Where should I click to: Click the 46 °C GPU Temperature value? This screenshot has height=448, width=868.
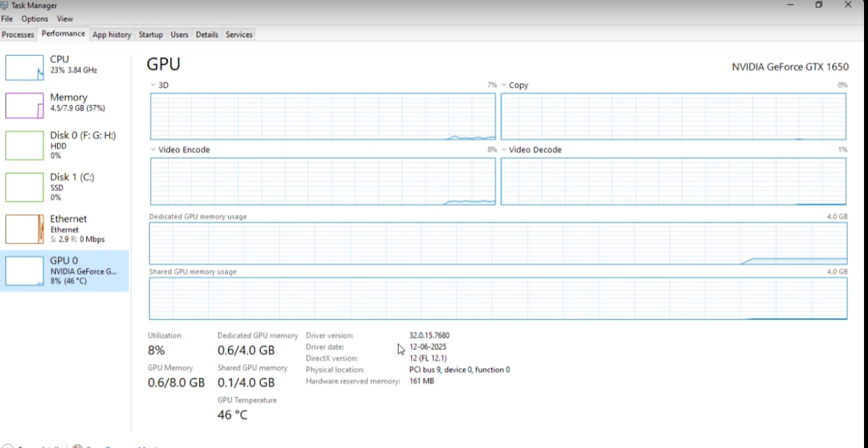[x=232, y=415]
